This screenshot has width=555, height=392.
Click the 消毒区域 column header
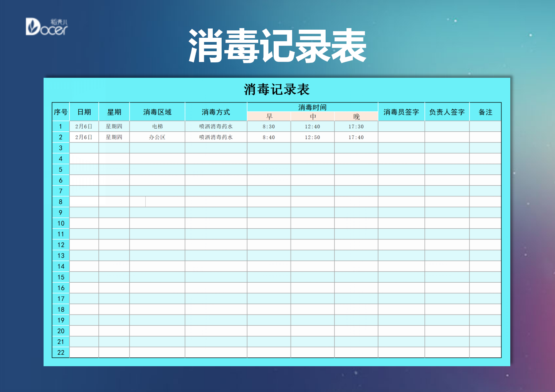157,111
